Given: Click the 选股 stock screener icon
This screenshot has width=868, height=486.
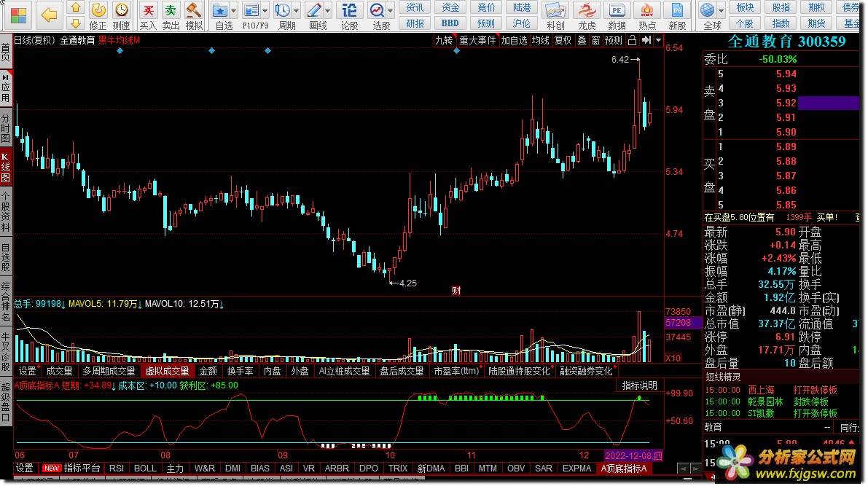Looking at the screenshot, I should tap(378, 10).
